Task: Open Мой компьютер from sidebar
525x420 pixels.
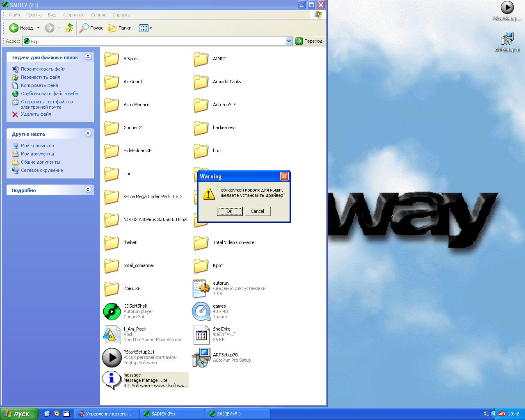Action: (x=37, y=146)
